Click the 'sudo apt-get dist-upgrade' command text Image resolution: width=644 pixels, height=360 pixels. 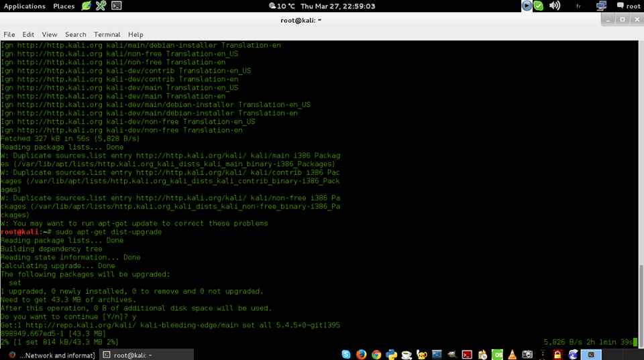click(x=109, y=232)
